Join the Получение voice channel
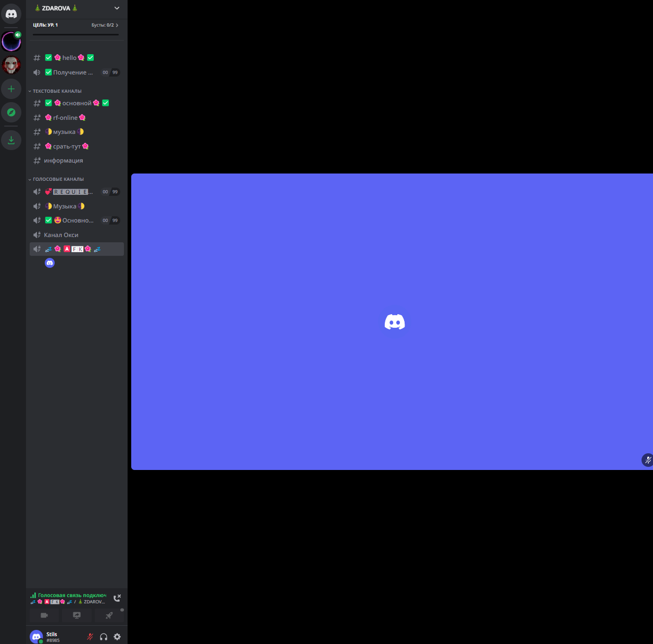The height and width of the screenshot is (644, 653). pos(77,72)
